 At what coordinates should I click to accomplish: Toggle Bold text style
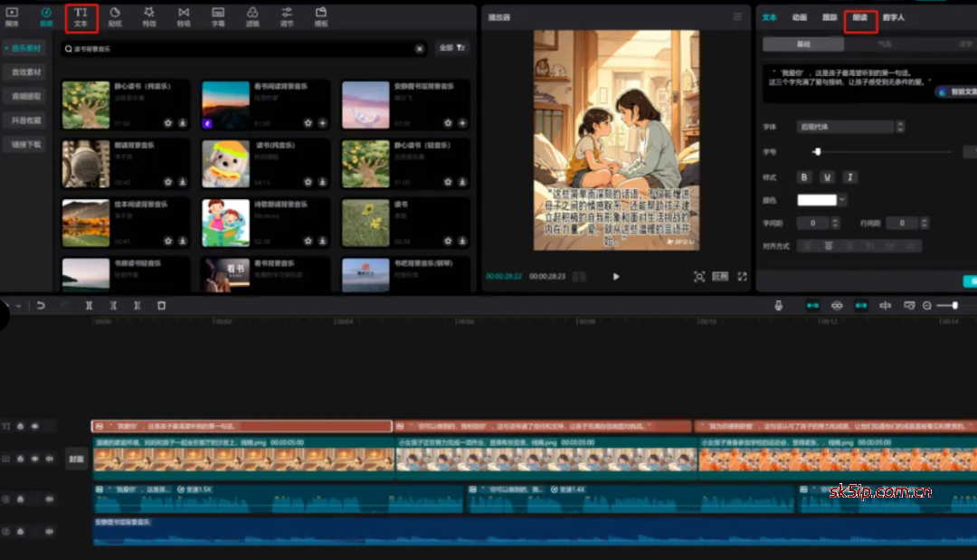coord(804,177)
